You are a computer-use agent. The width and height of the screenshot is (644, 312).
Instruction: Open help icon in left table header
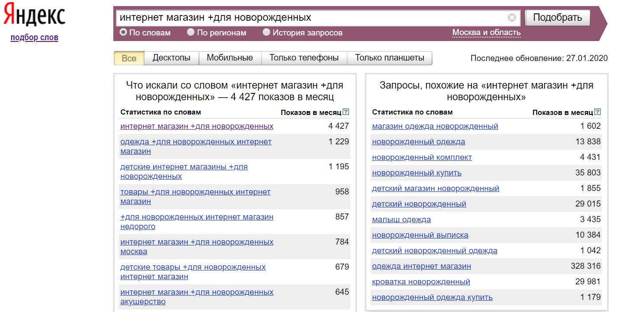(x=346, y=112)
